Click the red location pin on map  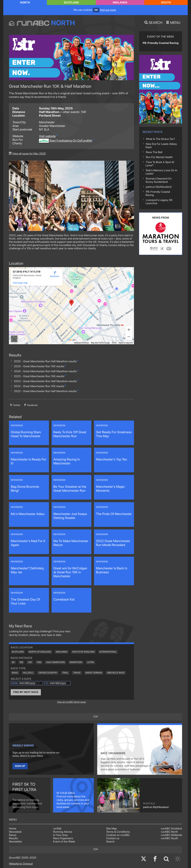pyautogui.click(x=71, y=303)
